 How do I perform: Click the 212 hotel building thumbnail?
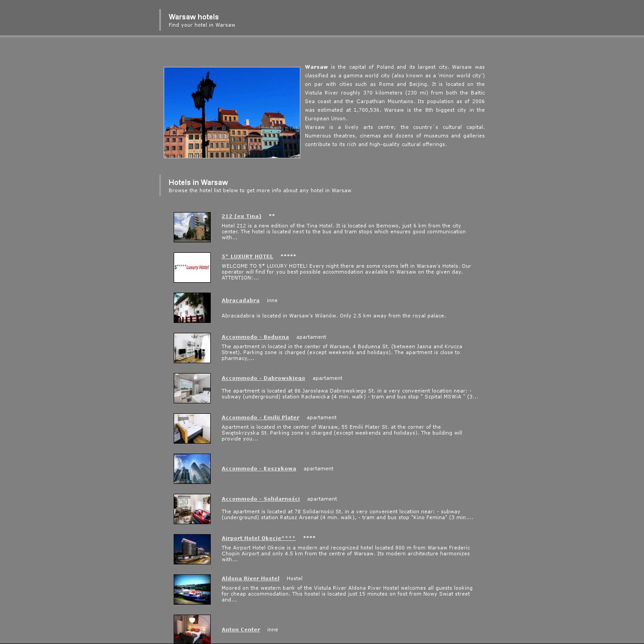[192, 227]
